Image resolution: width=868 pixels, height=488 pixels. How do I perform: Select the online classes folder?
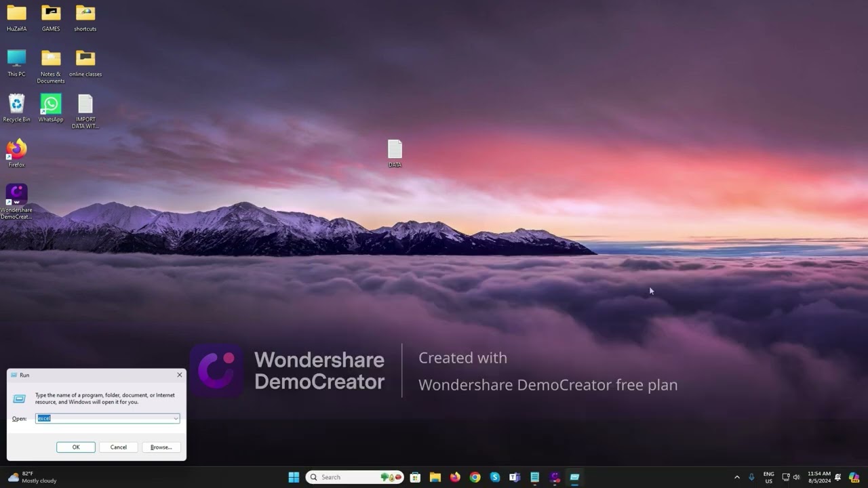click(x=85, y=63)
